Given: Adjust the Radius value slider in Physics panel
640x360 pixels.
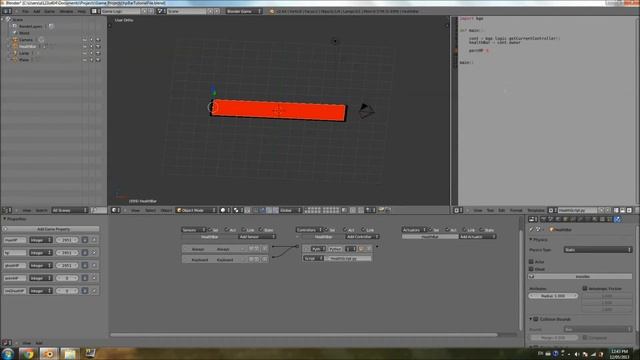Looking at the screenshot, I should tap(553, 296).
